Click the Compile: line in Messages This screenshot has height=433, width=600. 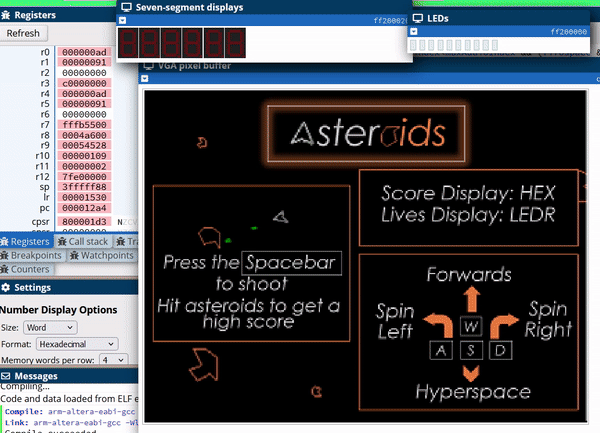click(70, 412)
